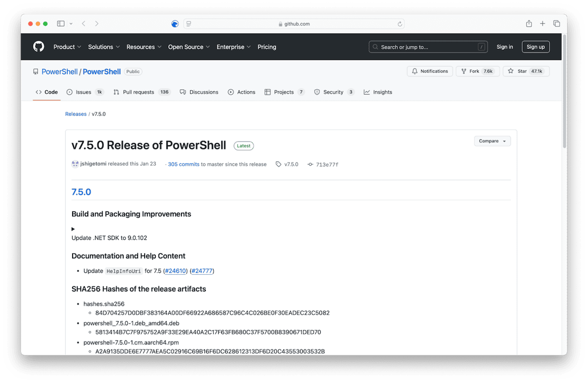Image resolution: width=588 pixels, height=383 pixels.
Task: Switch to the Insights tab
Action: click(378, 92)
